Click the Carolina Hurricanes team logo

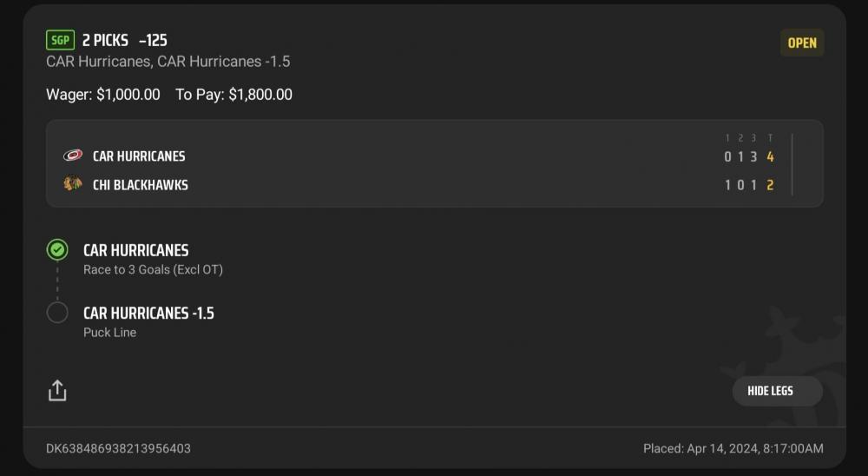[x=73, y=156]
